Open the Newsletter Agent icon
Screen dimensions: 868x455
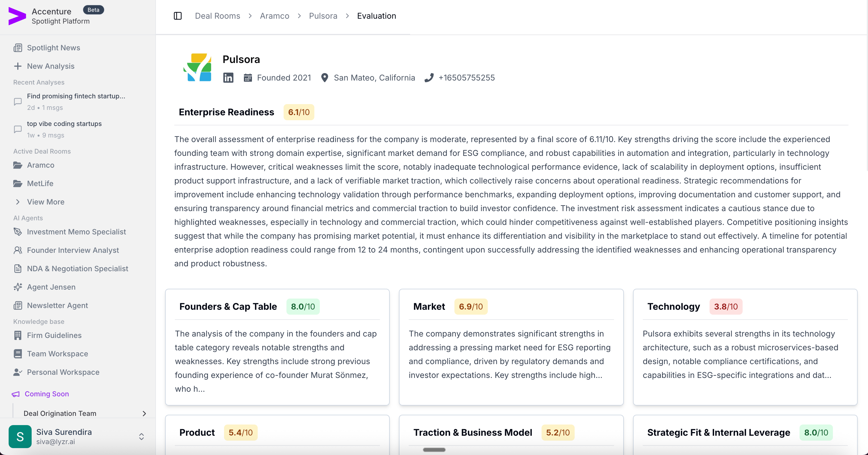[18, 306]
